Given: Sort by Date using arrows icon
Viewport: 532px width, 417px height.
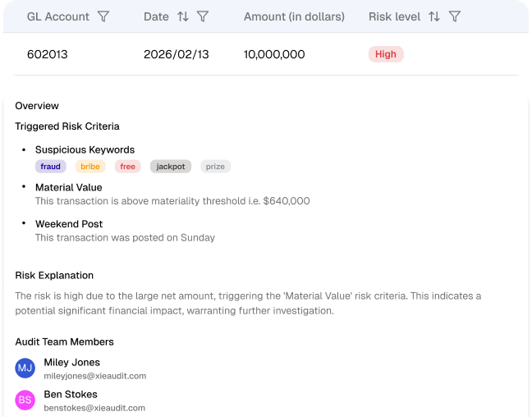Looking at the screenshot, I should click(183, 16).
